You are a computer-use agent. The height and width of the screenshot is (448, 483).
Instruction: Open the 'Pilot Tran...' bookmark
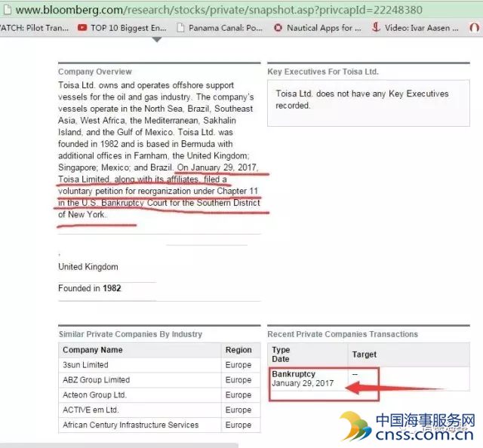(35, 28)
